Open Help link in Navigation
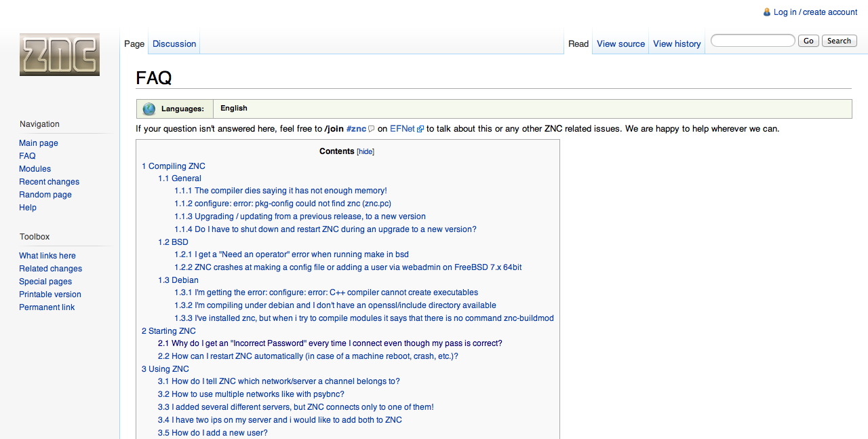The image size is (868, 439). point(28,208)
